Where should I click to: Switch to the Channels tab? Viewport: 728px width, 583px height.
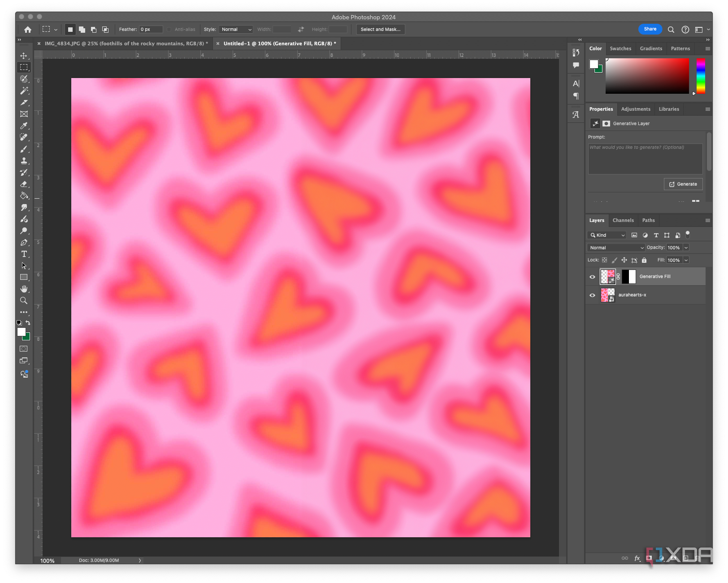click(x=623, y=220)
